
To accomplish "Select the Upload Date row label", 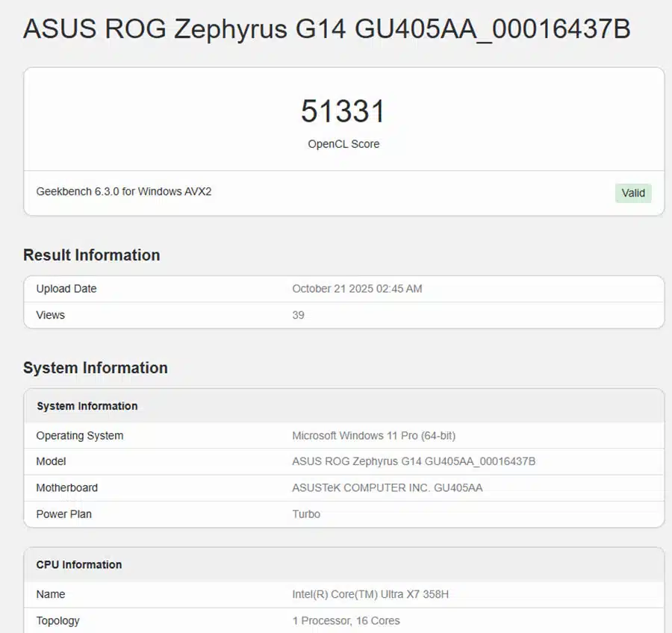I will 66,289.
